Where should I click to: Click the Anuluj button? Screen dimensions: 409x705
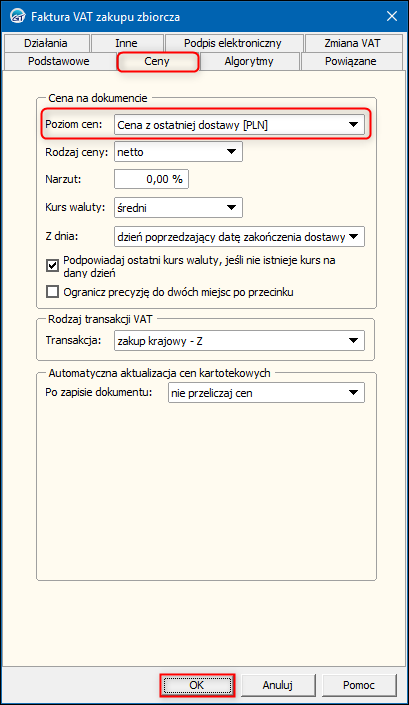[x=277, y=685]
